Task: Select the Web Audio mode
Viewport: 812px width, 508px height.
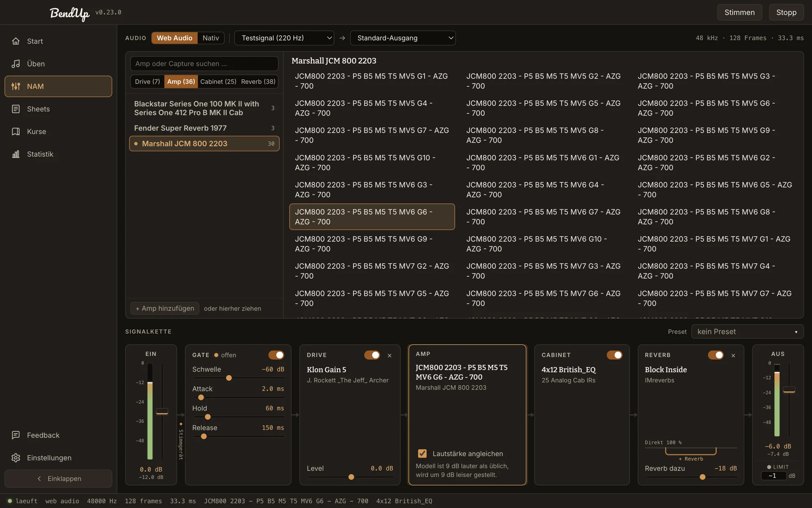Action: point(175,38)
